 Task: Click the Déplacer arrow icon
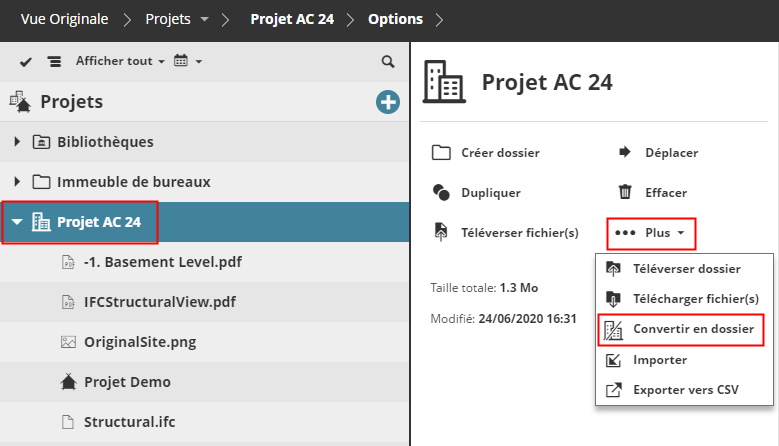pyautogui.click(x=625, y=153)
